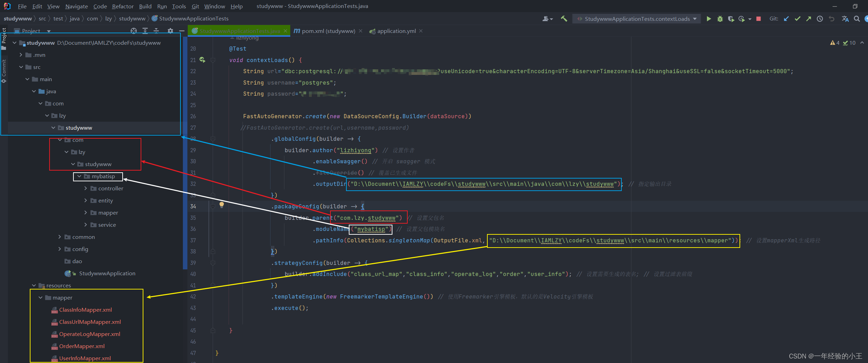
Task: Close the application.yml editor tab
Action: tap(421, 31)
